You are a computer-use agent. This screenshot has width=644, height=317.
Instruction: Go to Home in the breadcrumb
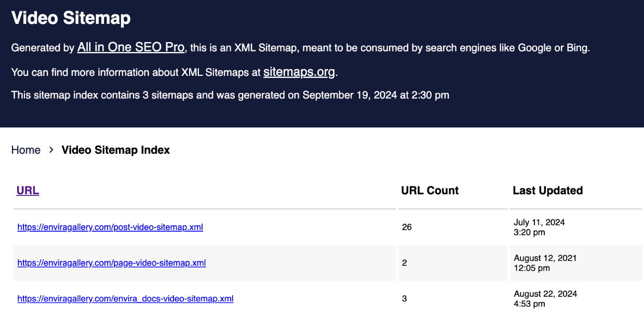coord(26,150)
